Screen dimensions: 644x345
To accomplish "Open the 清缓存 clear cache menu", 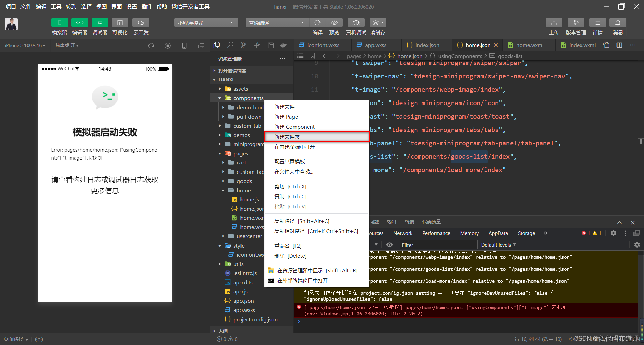I will 378,23.
